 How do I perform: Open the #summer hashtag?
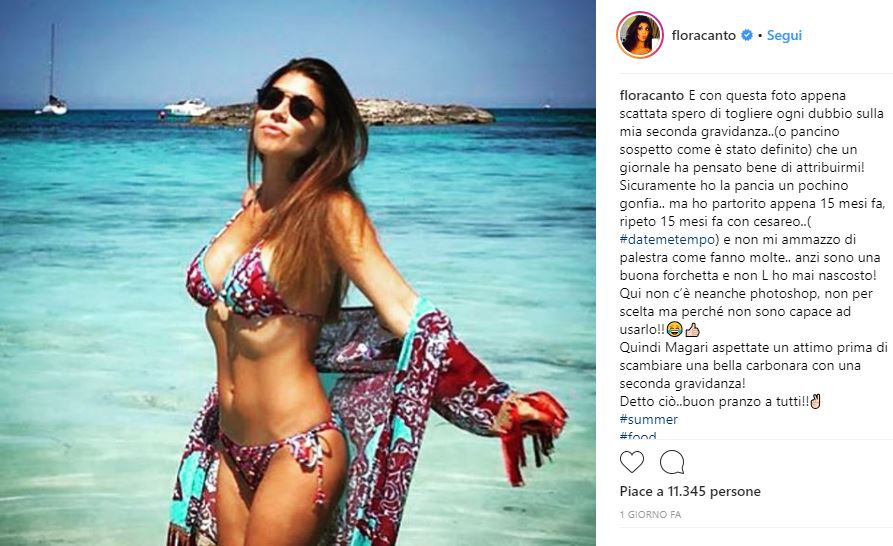tap(649, 419)
